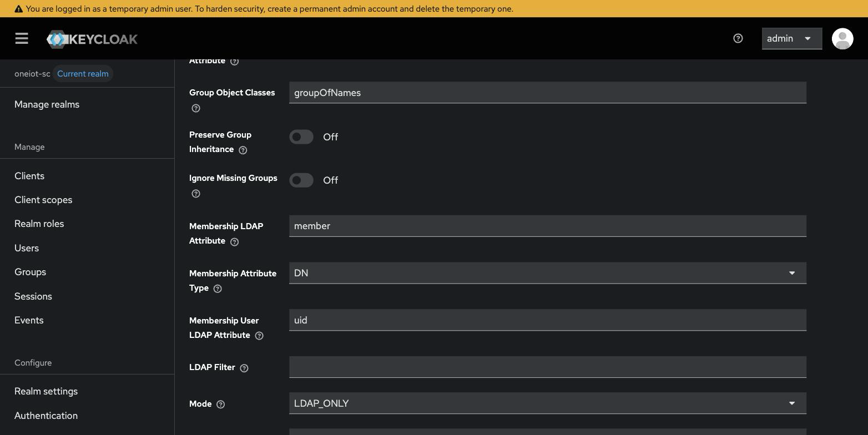Go to Clients in sidebar
868x435 pixels.
[x=29, y=176]
